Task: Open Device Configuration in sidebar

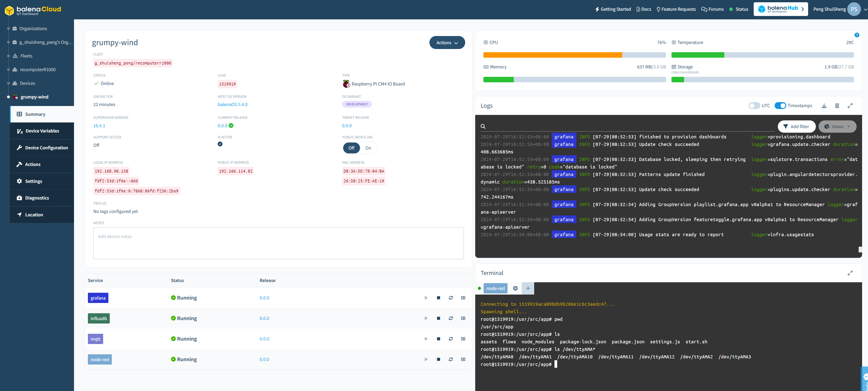Action: (42, 148)
